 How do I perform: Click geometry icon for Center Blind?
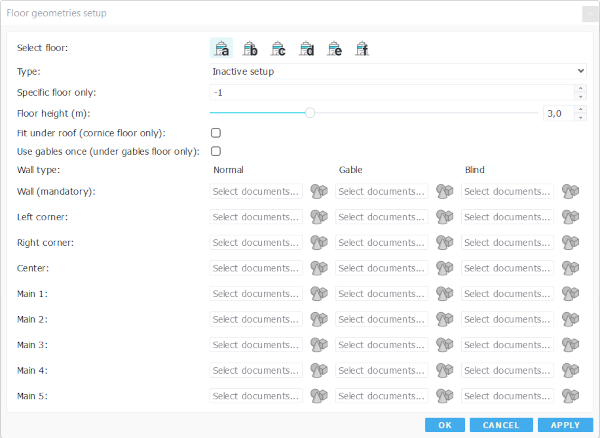[571, 268]
